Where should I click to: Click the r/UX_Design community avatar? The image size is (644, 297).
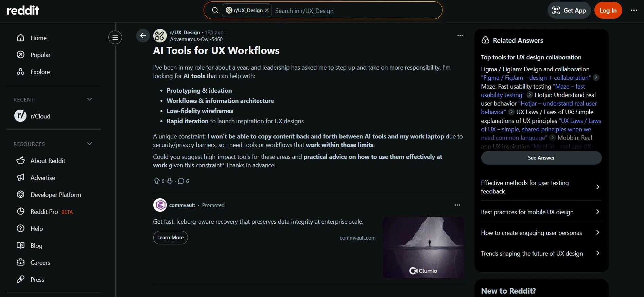tap(160, 36)
